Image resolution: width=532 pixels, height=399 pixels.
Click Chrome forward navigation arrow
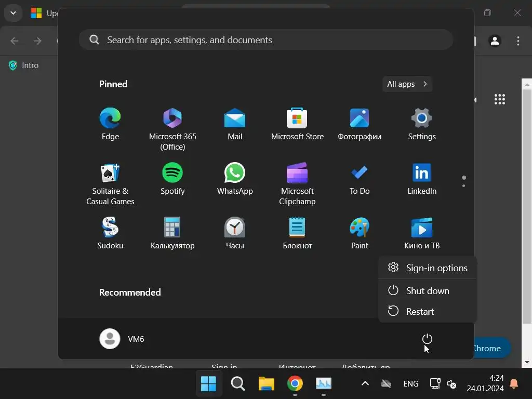(x=37, y=41)
